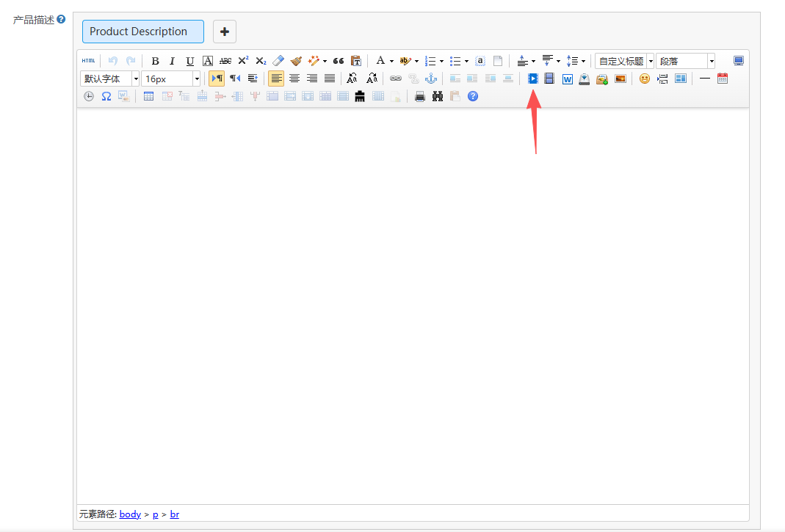Viewport: 785px width, 532px height.
Task: Open the font color picker (A icon)
Action: pos(380,61)
